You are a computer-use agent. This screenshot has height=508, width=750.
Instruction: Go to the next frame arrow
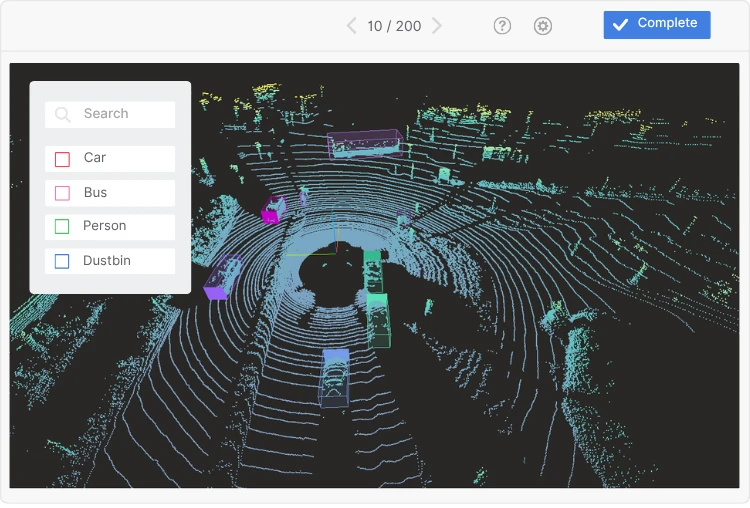(x=436, y=26)
